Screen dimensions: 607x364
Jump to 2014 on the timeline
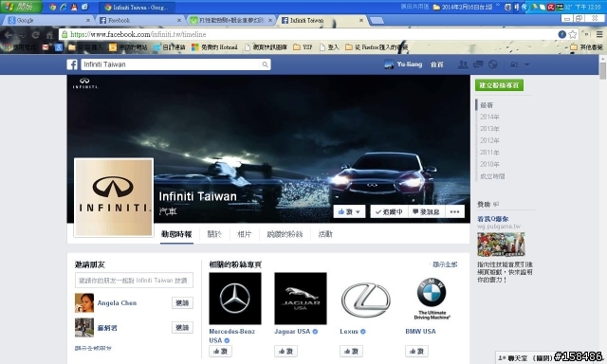[489, 117]
